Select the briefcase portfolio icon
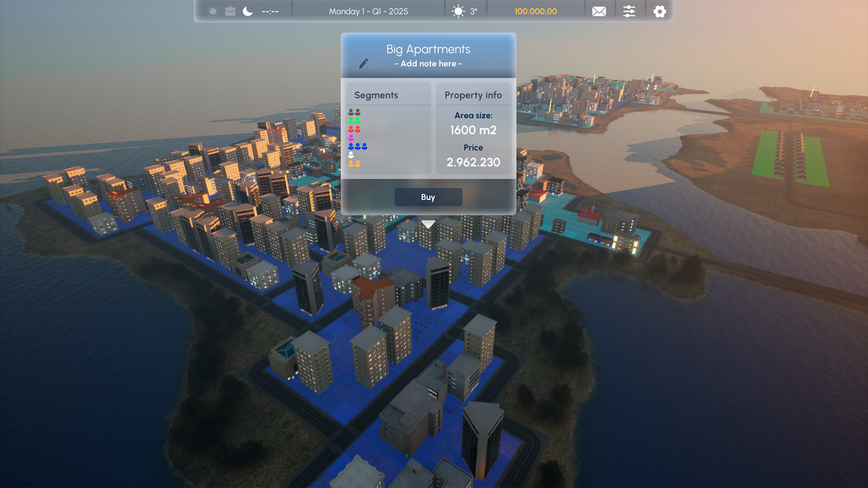The width and height of the screenshot is (868, 488). coord(230,11)
